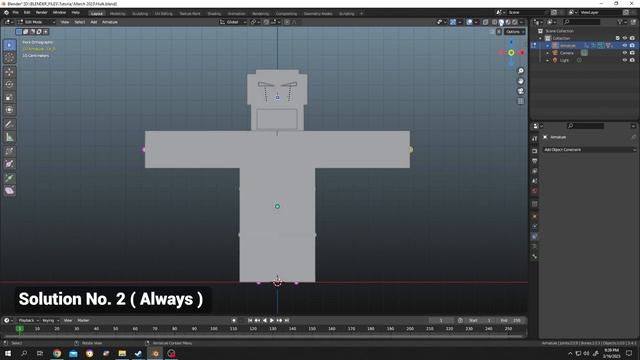
Task: Click the End frame field
Action: click(511, 320)
